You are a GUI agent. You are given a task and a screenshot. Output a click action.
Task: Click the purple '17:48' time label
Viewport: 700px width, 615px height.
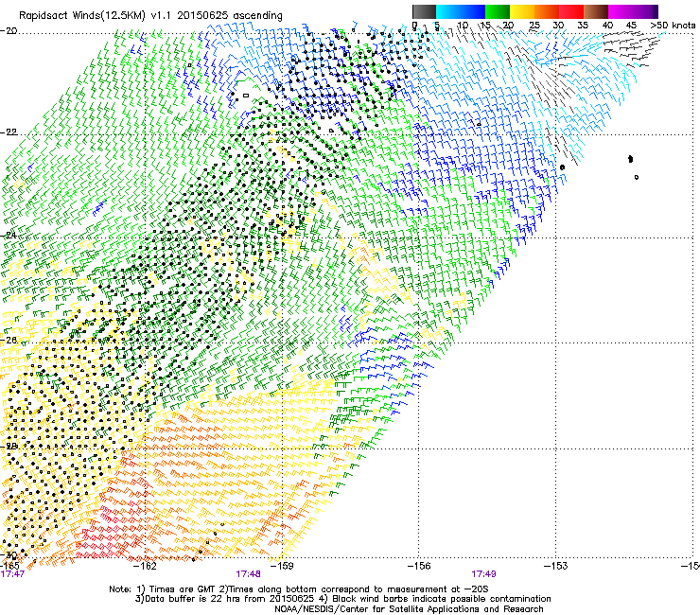[x=248, y=574]
